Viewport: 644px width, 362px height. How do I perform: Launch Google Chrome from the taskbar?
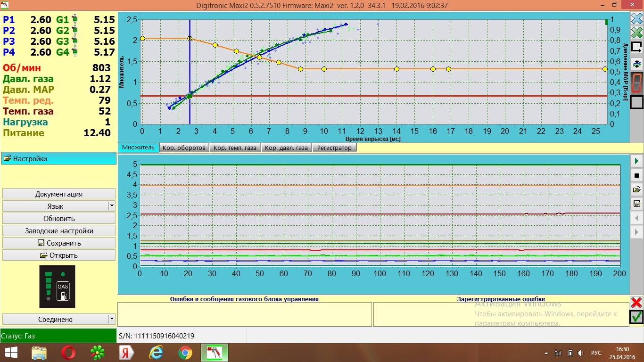(x=185, y=353)
